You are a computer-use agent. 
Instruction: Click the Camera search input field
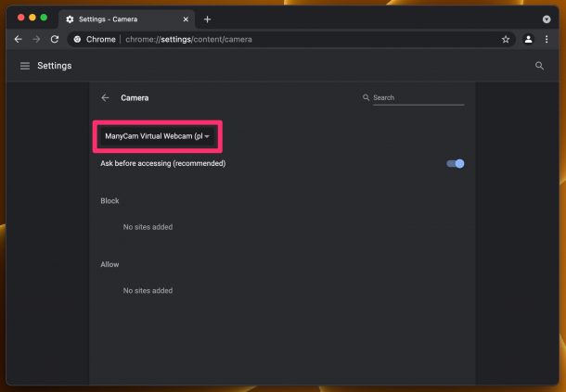point(418,97)
